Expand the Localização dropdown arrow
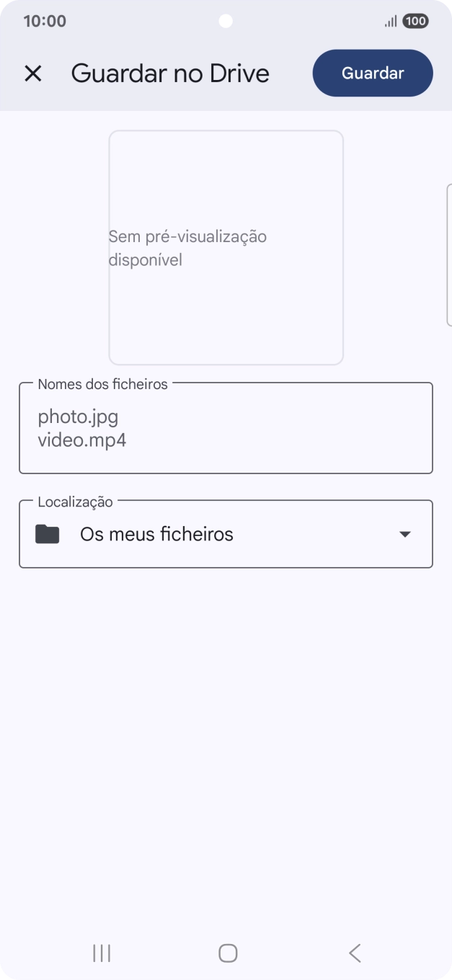This screenshot has height=980, width=452. 404,534
